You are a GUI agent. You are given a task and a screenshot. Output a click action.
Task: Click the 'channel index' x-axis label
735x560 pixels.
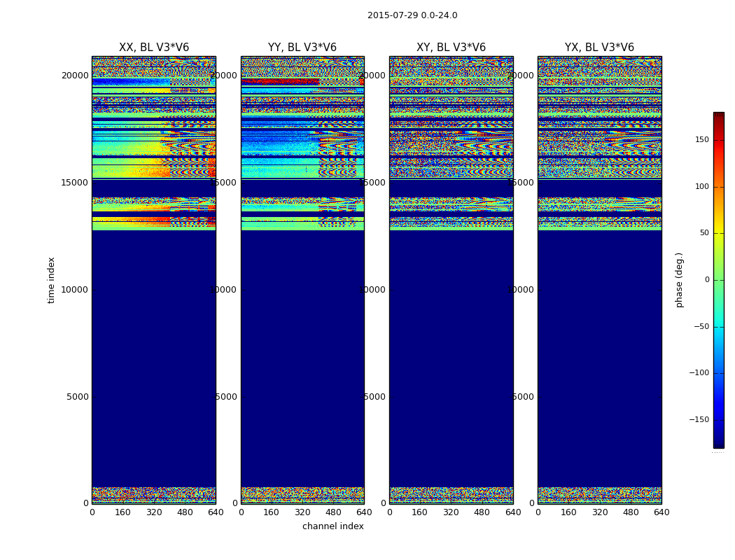click(332, 526)
